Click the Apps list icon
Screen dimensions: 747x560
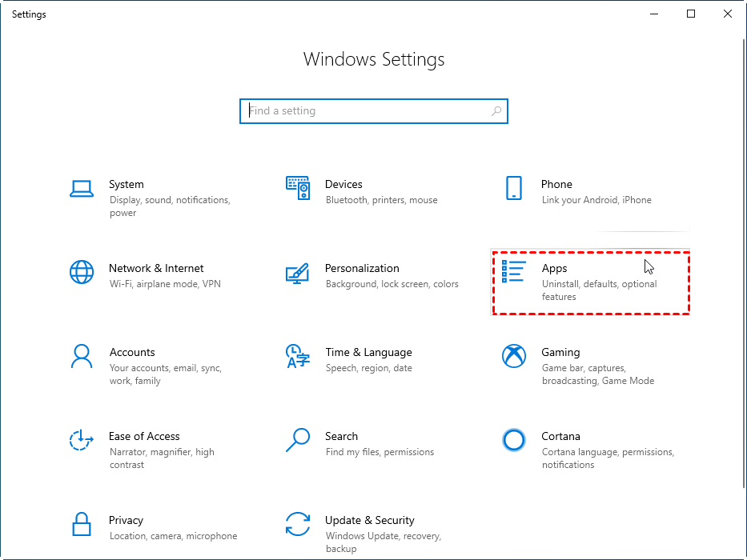[x=514, y=272]
